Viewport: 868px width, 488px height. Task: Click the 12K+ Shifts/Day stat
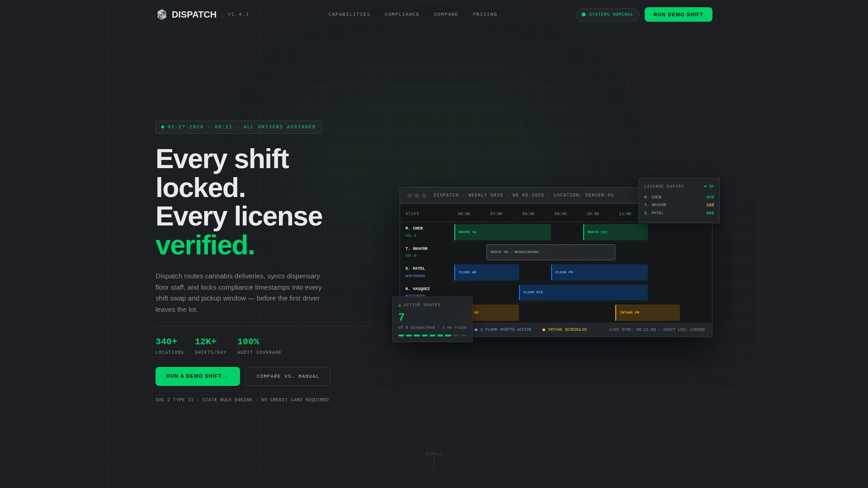click(210, 346)
